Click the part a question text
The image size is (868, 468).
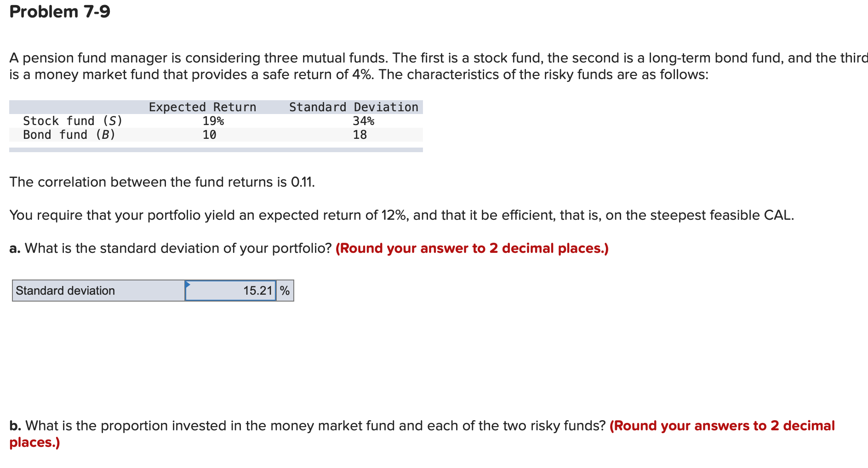pyautogui.click(x=170, y=248)
